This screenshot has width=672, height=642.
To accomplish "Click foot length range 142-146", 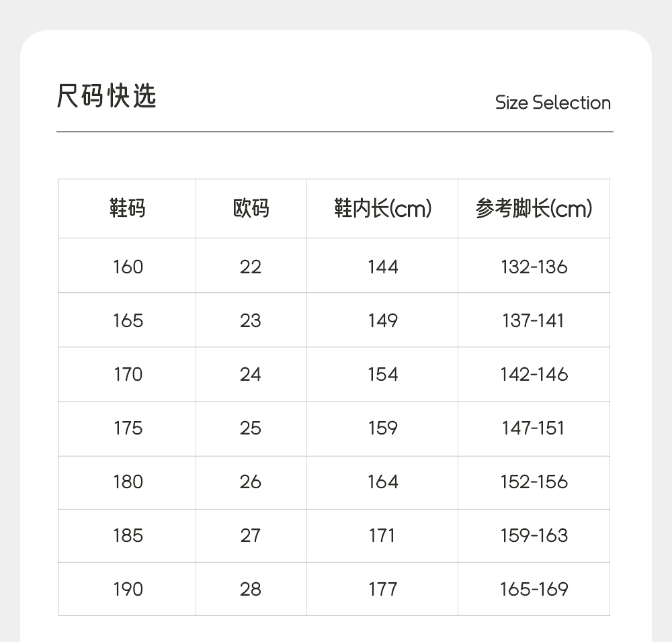I will click(534, 374).
